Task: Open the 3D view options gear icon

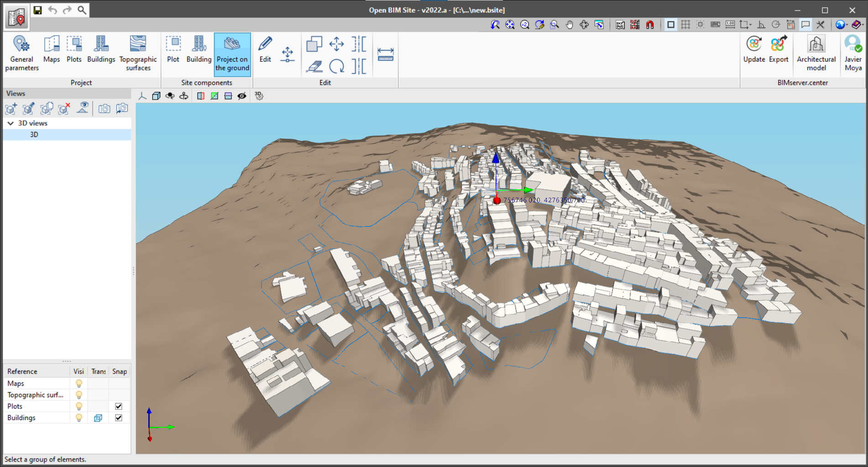Action: click(258, 96)
